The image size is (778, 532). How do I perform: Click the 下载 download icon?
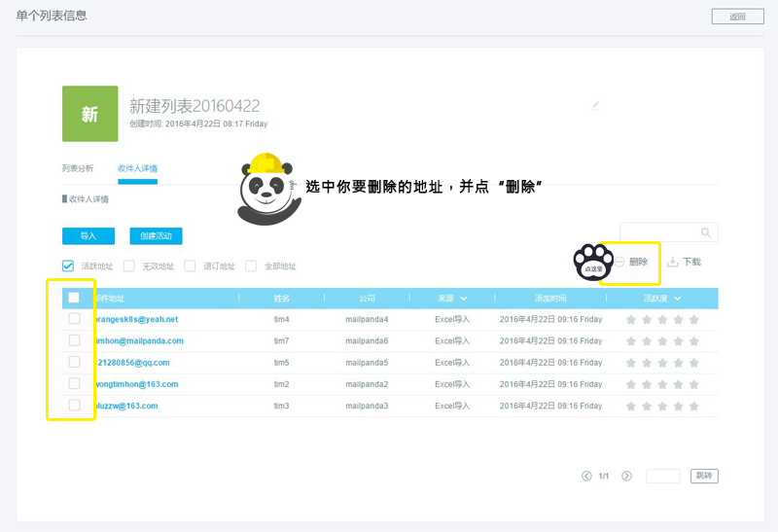coord(672,262)
